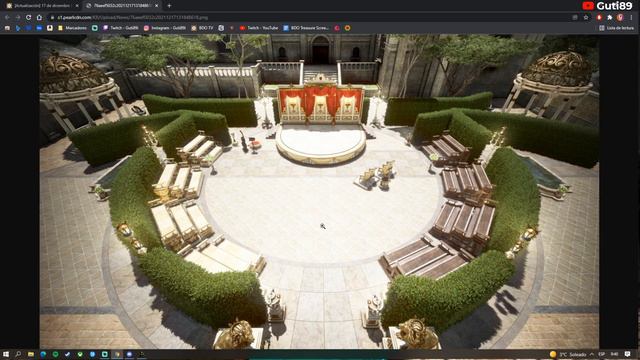The width and height of the screenshot is (640, 360).
Task: Open the teal bookmark icon after Mercadeons
Action: (95, 28)
